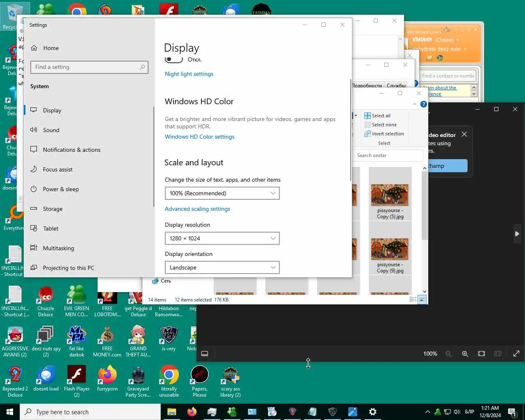Select the AGGRESSIVE AVIANS (2) desktop icon
The width and height of the screenshot is (525, 420).
15,341
